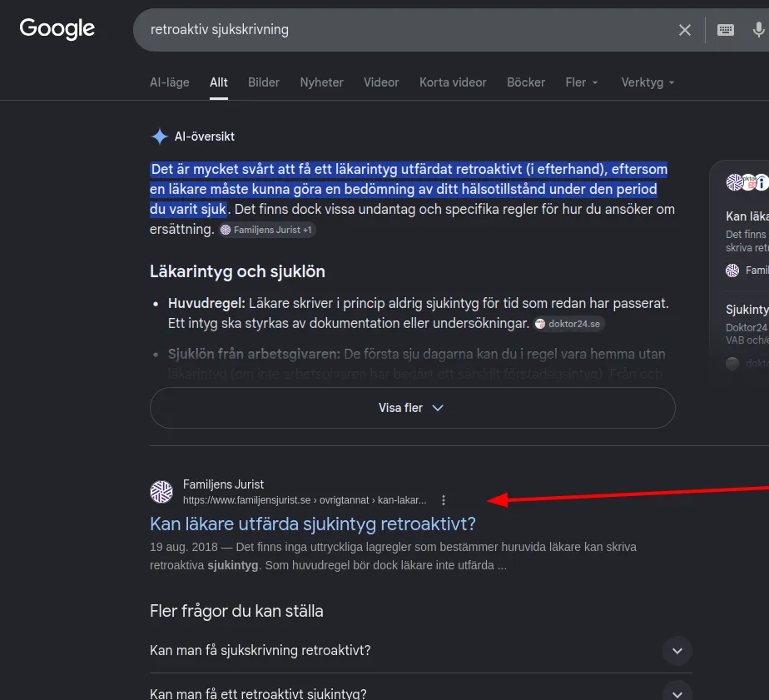The width and height of the screenshot is (769, 700).
Task: Open the Nyheter tab
Action: (x=322, y=82)
